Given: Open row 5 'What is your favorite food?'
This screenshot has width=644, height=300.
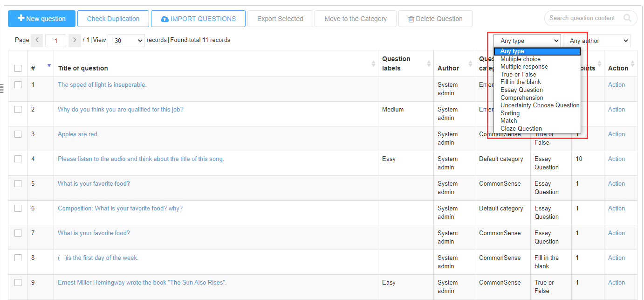Looking at the screenshot, I should 94,184.
